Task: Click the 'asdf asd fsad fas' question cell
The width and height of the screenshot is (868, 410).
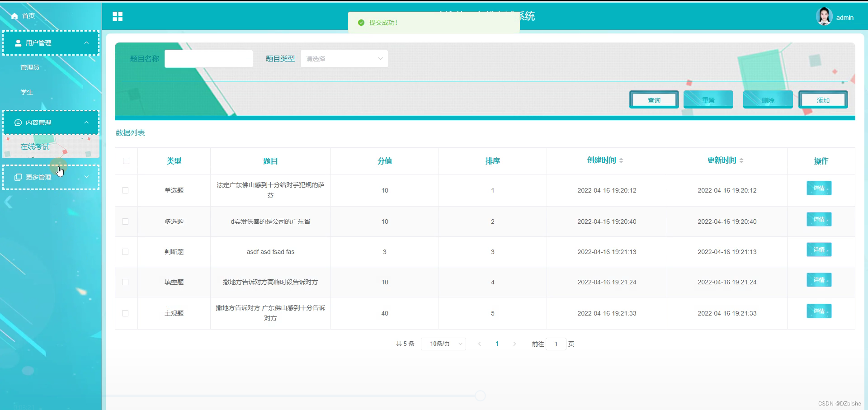Action: coord(270,252)
